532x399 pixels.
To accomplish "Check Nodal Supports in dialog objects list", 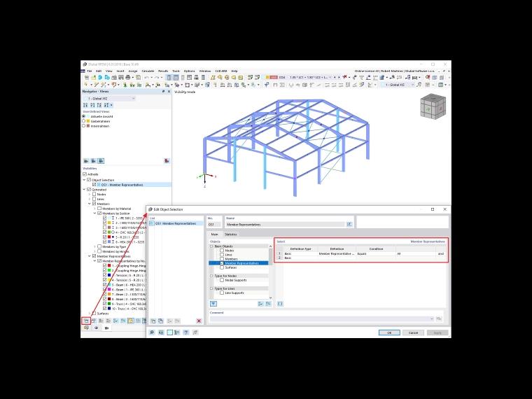I will 222,280.
